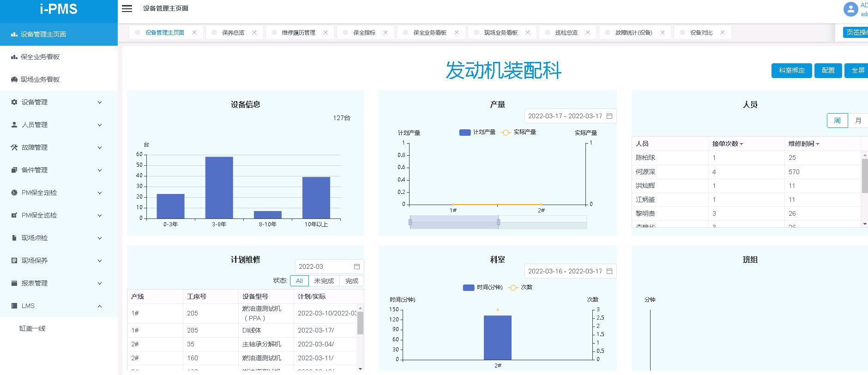Click the 故障管理 tools icon
Viewport: 868px width, 375px height.
tap(14, 147)
